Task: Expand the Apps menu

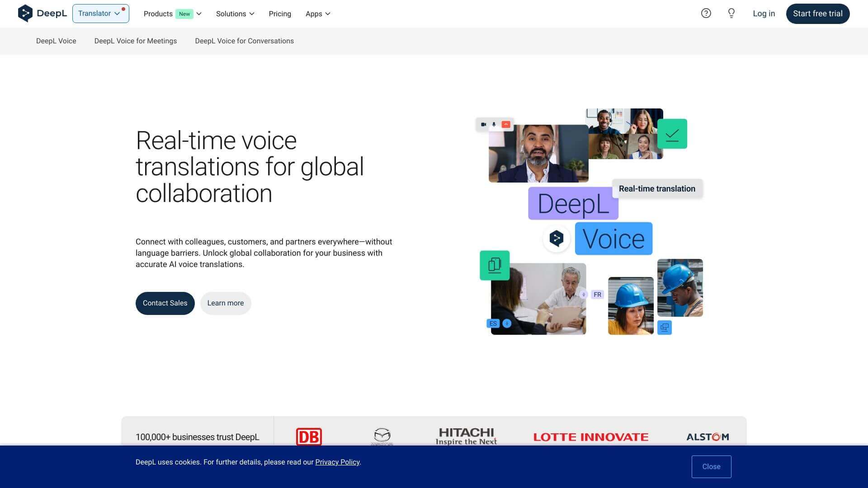Action: (318, 14)
